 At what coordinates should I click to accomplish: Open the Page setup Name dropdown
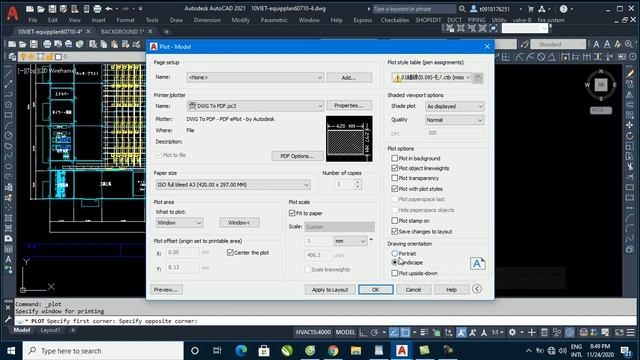click(255, 78)
